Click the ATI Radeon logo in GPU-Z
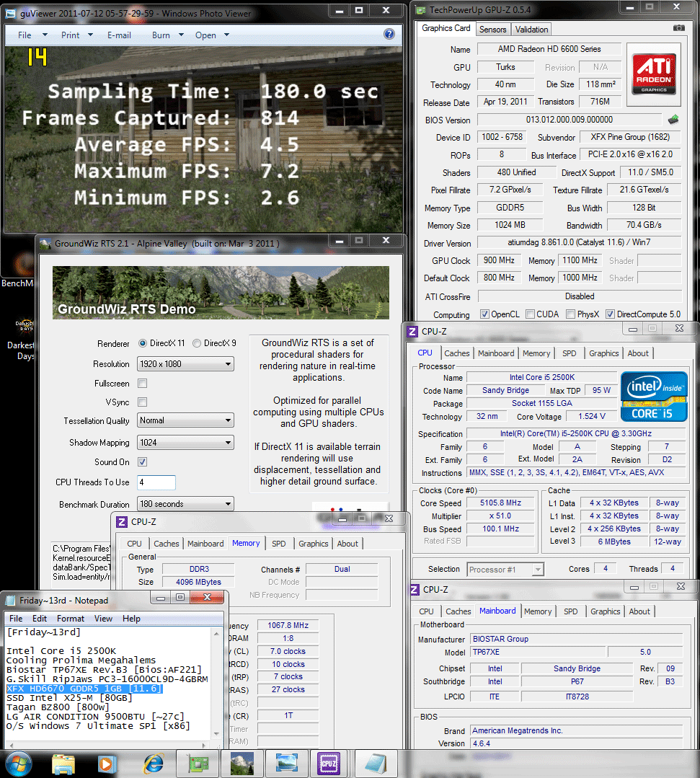Viewport: 700px width, 778px height. (x=654, y=74)
